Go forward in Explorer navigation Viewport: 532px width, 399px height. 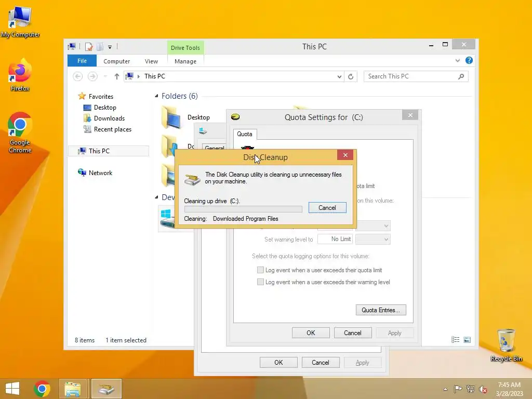click(x=92, y=76)
